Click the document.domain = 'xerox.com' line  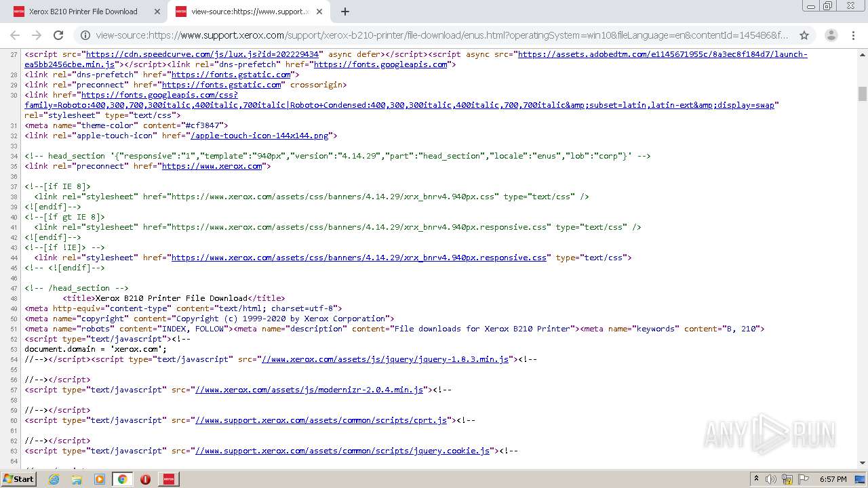tap(96, 349)
